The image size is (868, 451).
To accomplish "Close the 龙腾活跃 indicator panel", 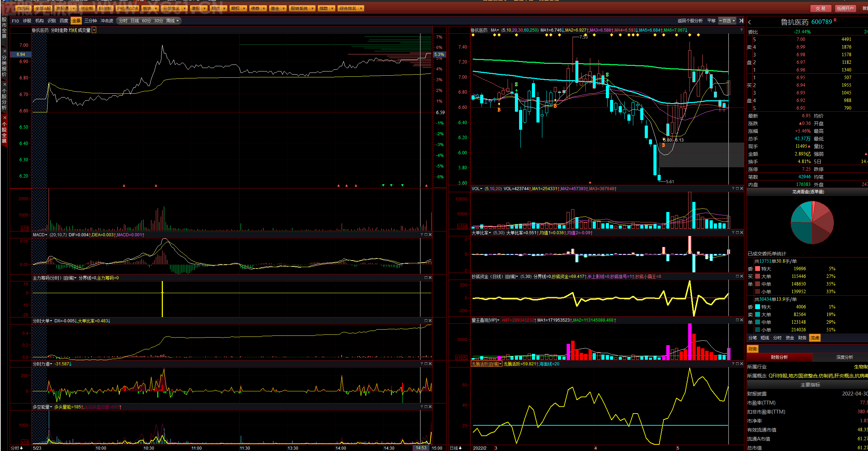I will tap(742, 364).
